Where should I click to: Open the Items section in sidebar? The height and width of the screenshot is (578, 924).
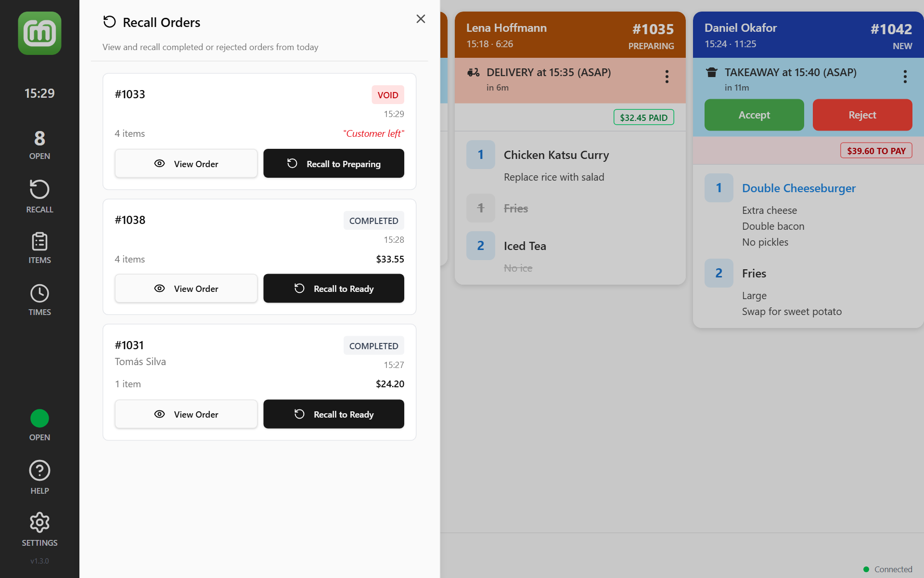pyautogui.click(x=39, y=248)
